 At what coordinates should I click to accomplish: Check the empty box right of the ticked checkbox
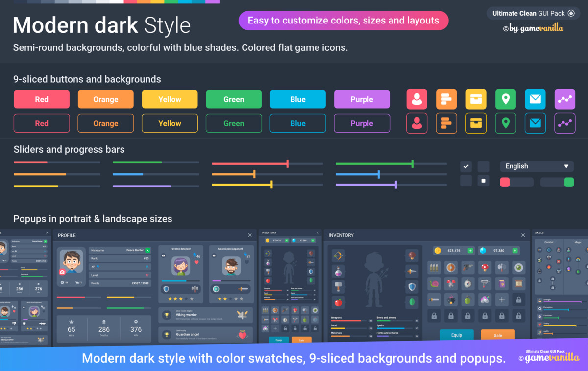(483, 166)
